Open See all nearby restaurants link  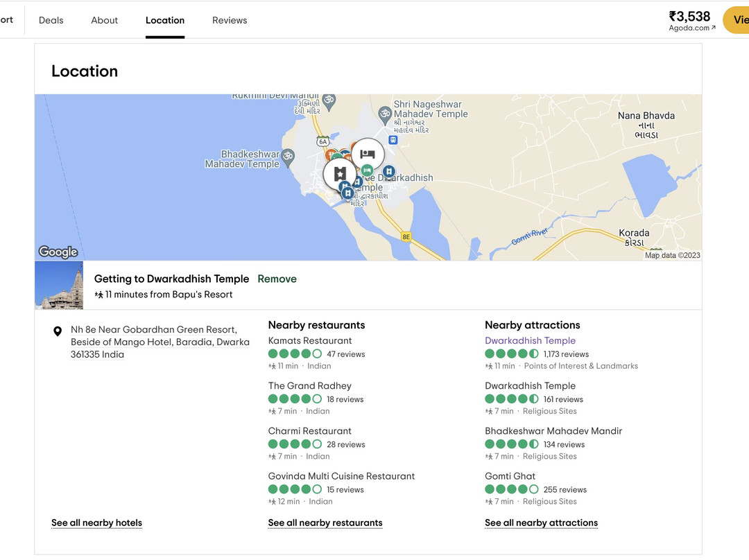pos(325,523)
